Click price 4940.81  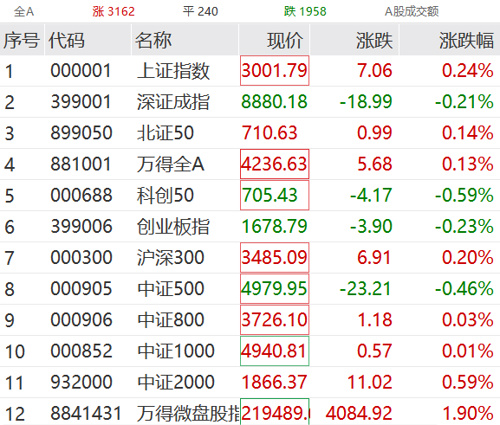click(x=274, y=351)
